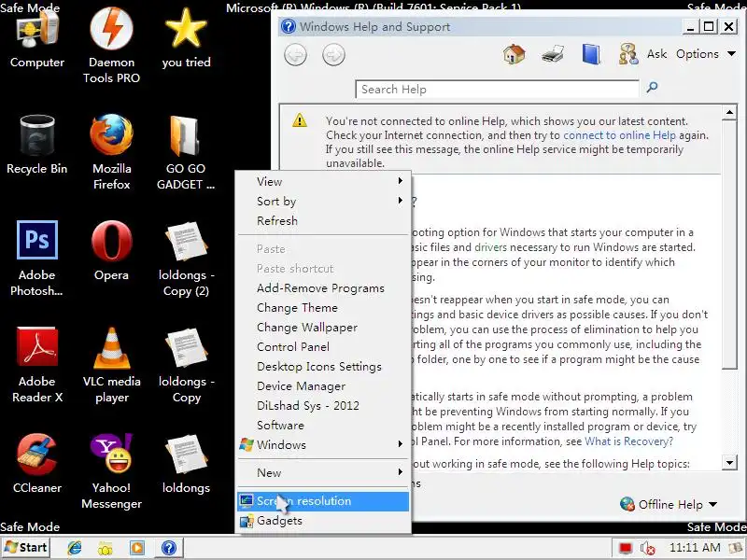The image size is (747, 560).
Task: Print the help topic via printer icon
Action: [x=553, y=54]
